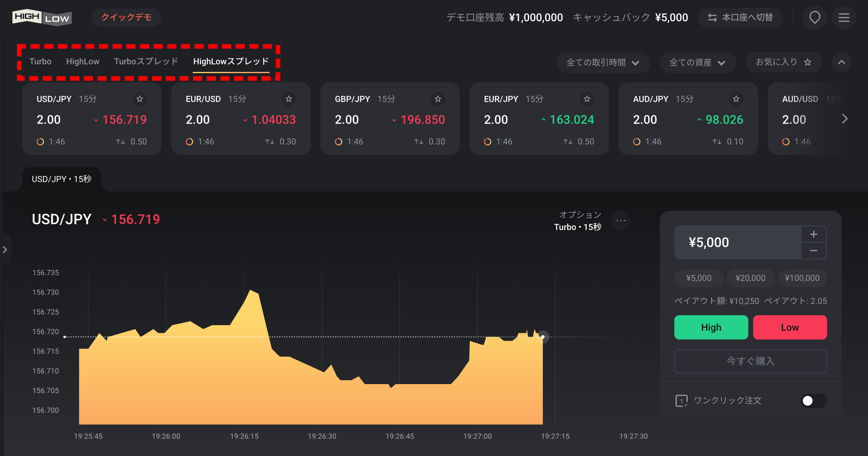Click 本口座へ切替 to switch accounts
This screenshot has width=868, height=456.
coord(740,18)
